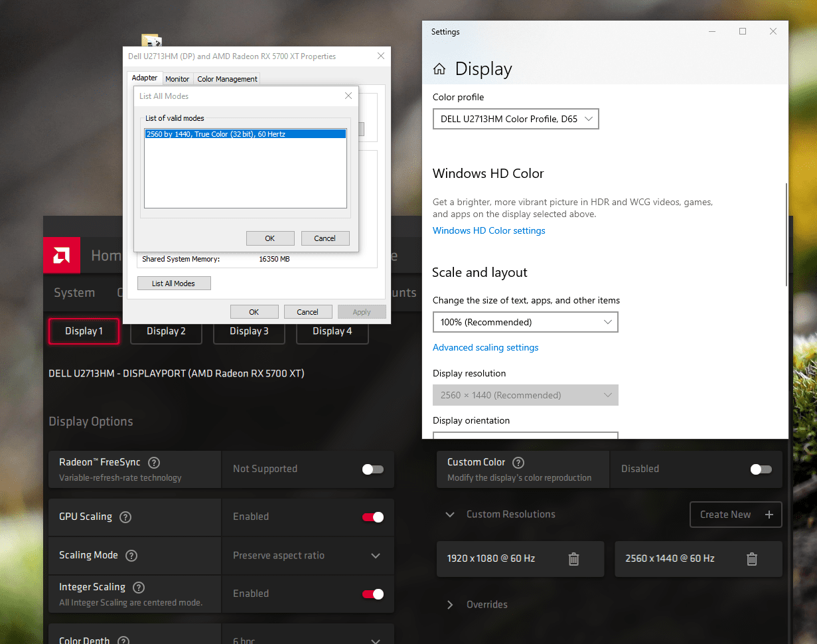
Task: Close the Dell U2713HM Properties dialog
Action: (381, 56)
